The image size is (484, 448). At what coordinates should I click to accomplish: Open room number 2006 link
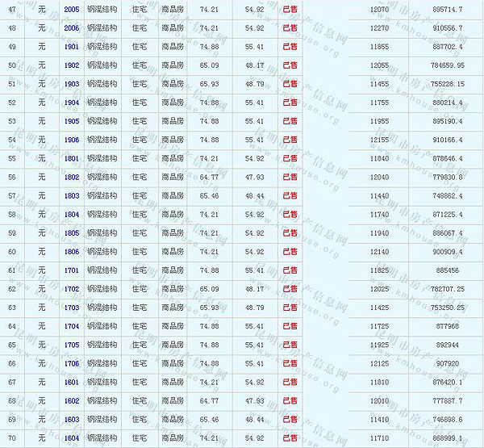[72, 27]
